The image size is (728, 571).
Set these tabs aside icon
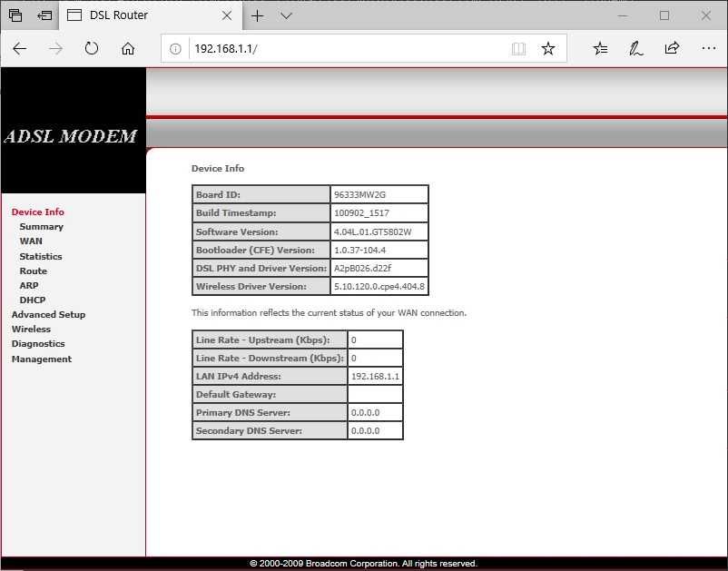coord(44,15)
